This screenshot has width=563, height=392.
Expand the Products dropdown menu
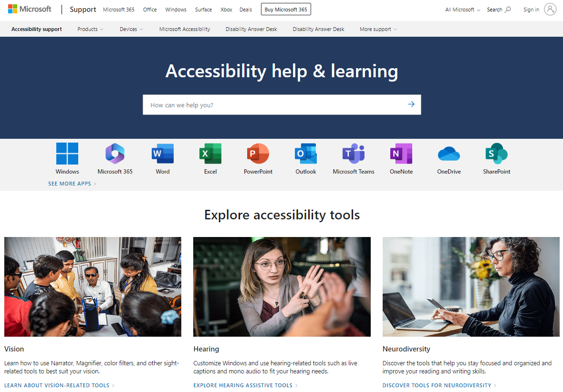pyautogui.click(x=90, y=29)
